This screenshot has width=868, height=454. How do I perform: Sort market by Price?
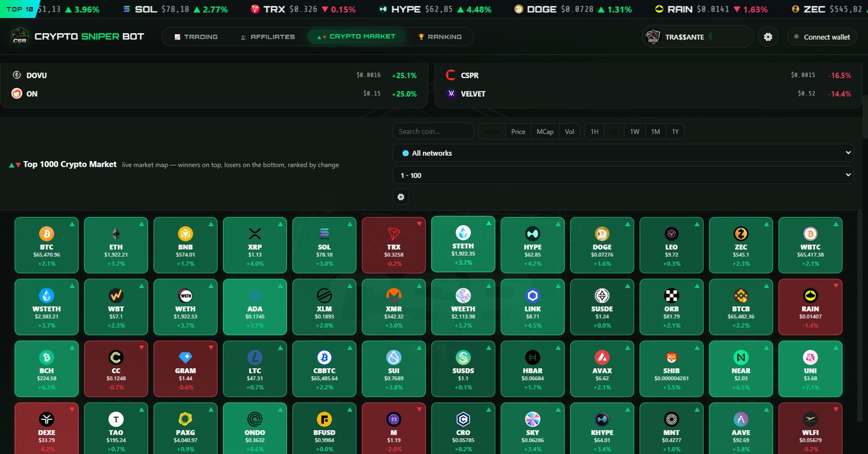pyautogui.click(x=518, y=131)
